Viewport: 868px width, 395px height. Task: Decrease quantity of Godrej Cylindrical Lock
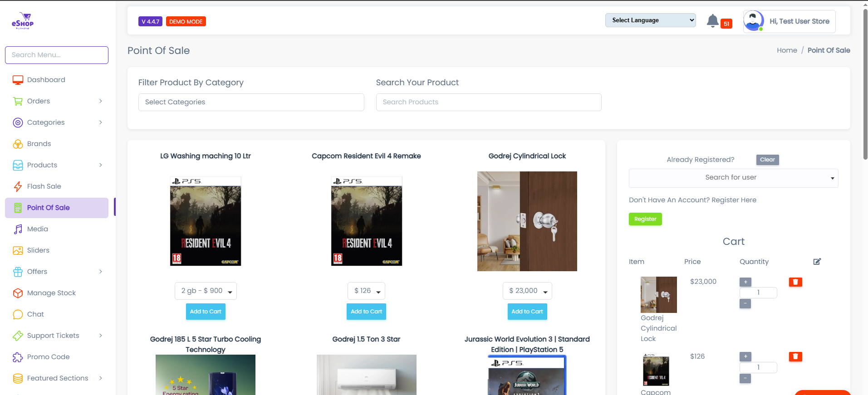pyautogui.click(x=745, y=303)
